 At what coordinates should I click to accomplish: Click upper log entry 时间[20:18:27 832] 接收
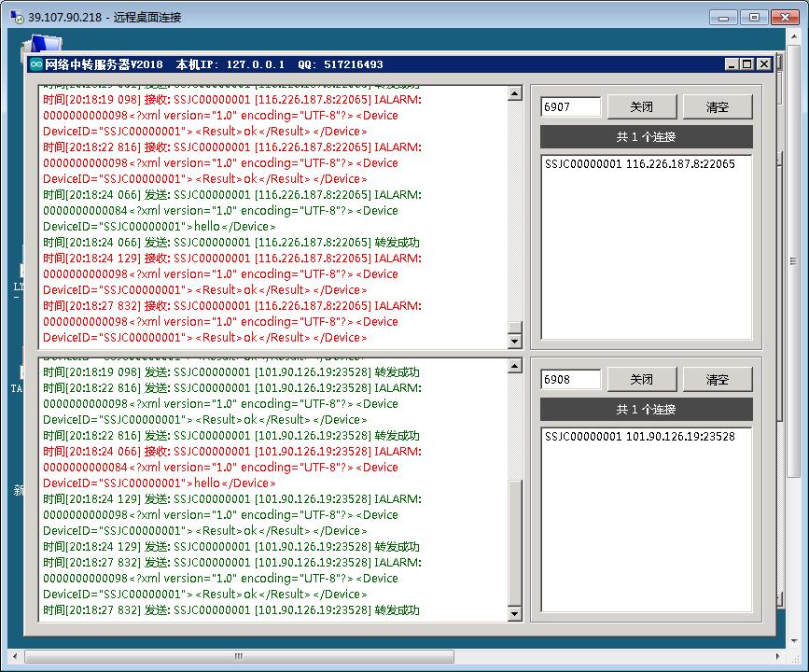(232, 322)
